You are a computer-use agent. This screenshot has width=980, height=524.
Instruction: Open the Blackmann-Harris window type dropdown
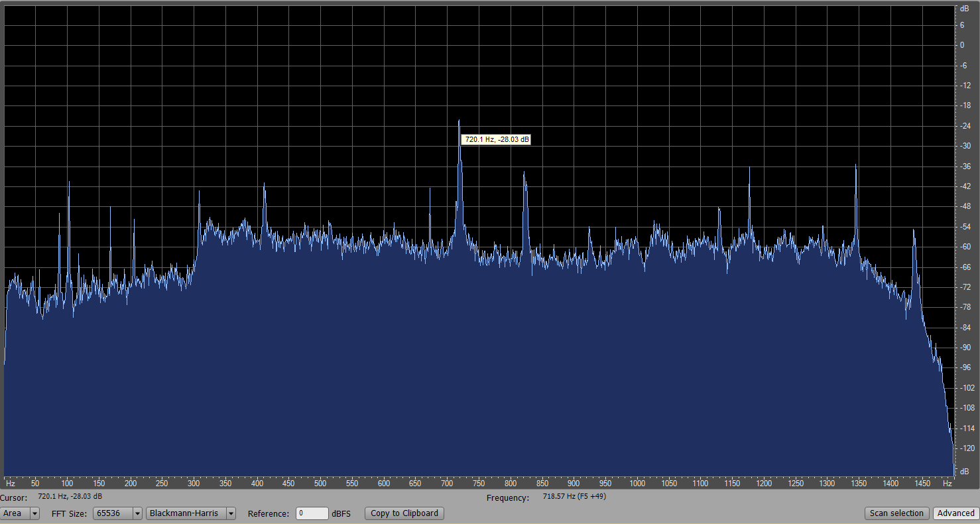191,513
